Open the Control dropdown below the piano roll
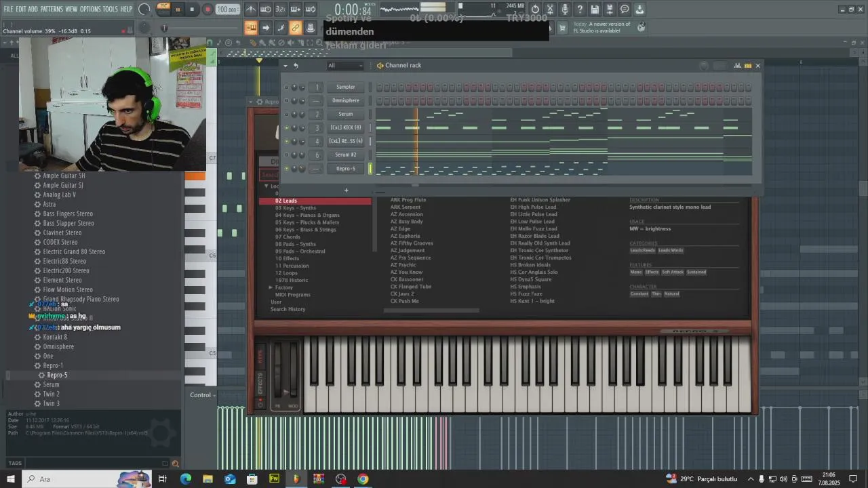 (202, 395)
